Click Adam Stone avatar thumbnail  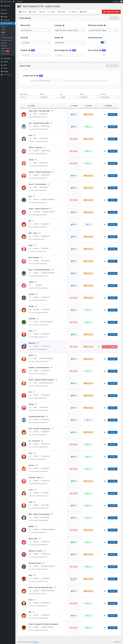point(24,115)
